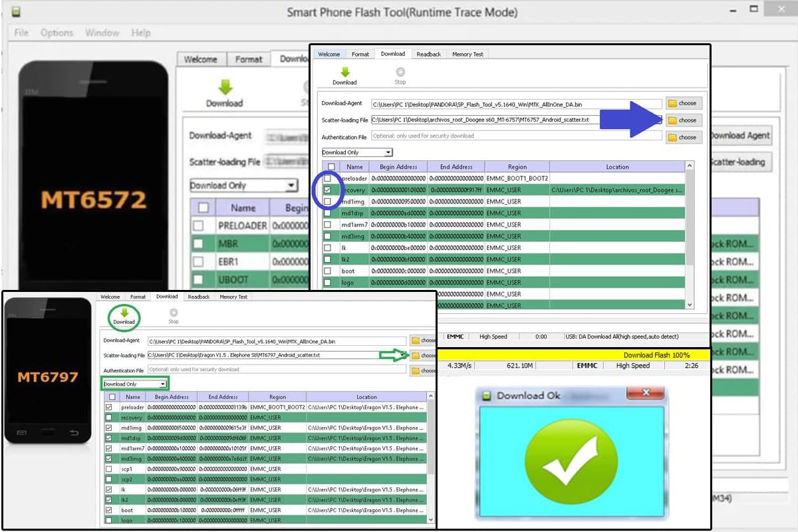Switch to Readback tab in MT6757 panel
Screen dimensions: 798x532
coord(429,55)
